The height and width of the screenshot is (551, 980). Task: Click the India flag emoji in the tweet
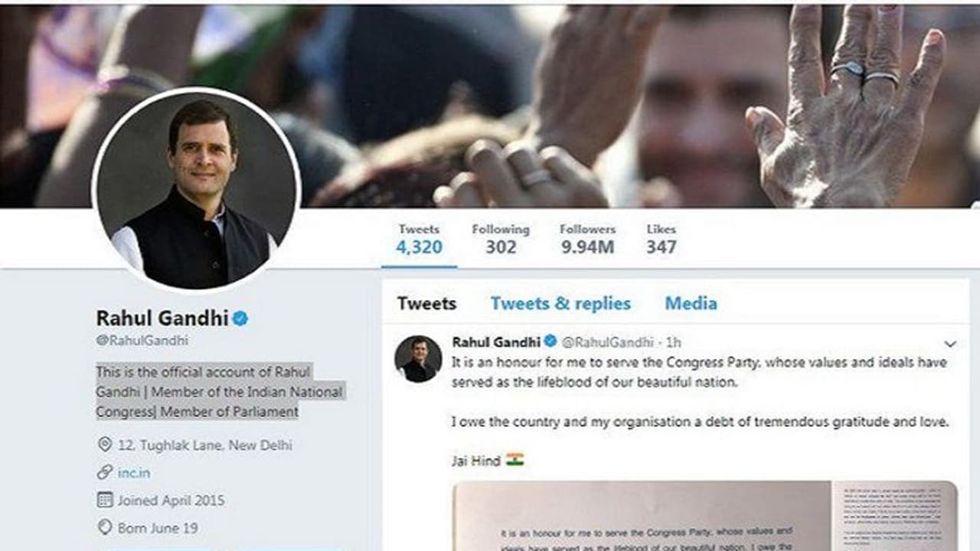[x=514, y=460]
